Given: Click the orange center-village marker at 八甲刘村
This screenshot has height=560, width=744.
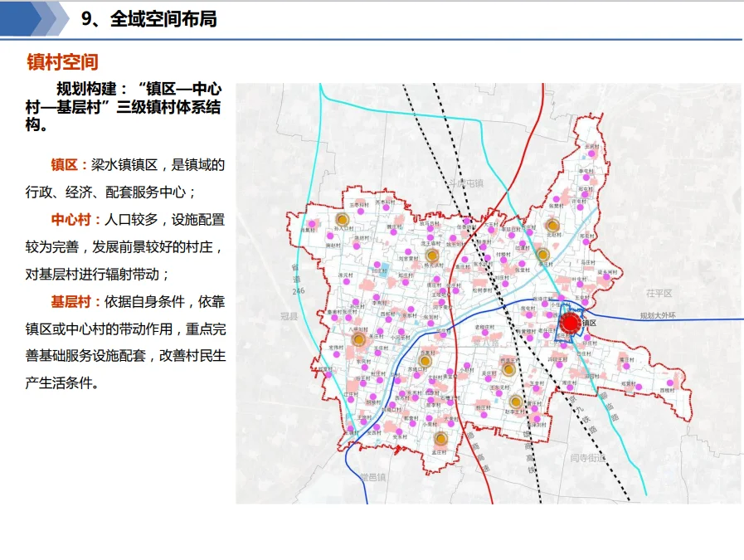Looking at the screenshot, I should [x=358, y=339].
